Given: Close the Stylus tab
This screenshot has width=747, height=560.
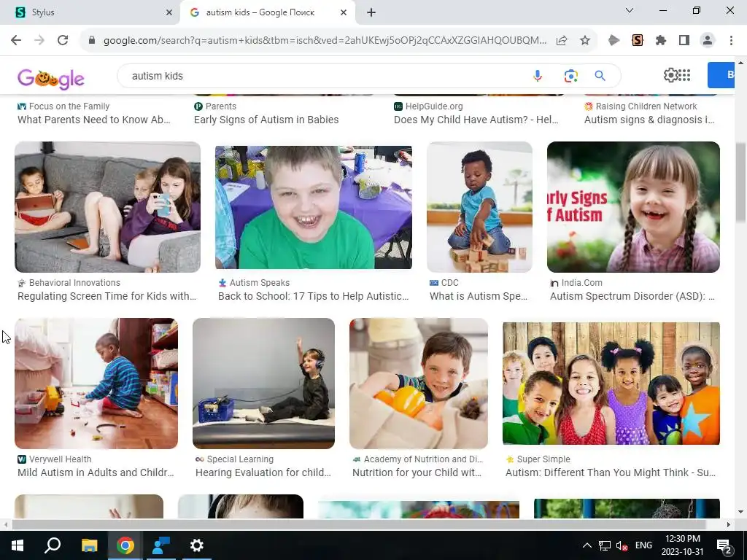Looking at the screenshot, I should 169,12.
